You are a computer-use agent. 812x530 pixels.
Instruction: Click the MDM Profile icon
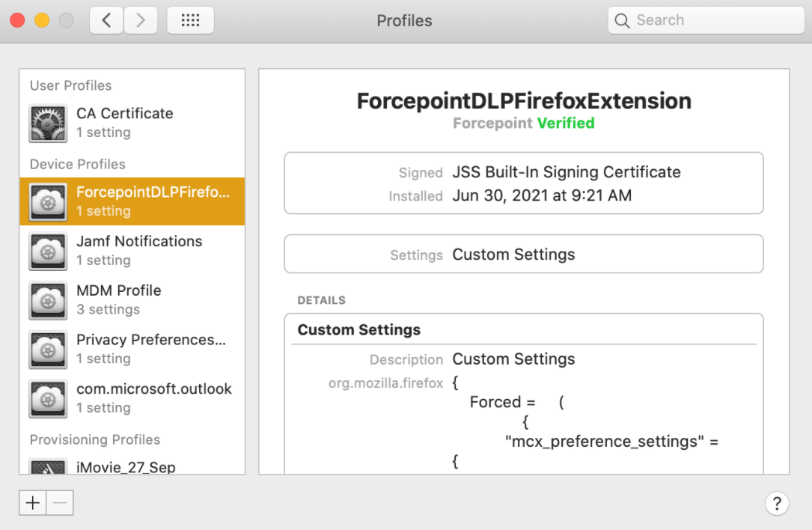(x=48, y=299)
